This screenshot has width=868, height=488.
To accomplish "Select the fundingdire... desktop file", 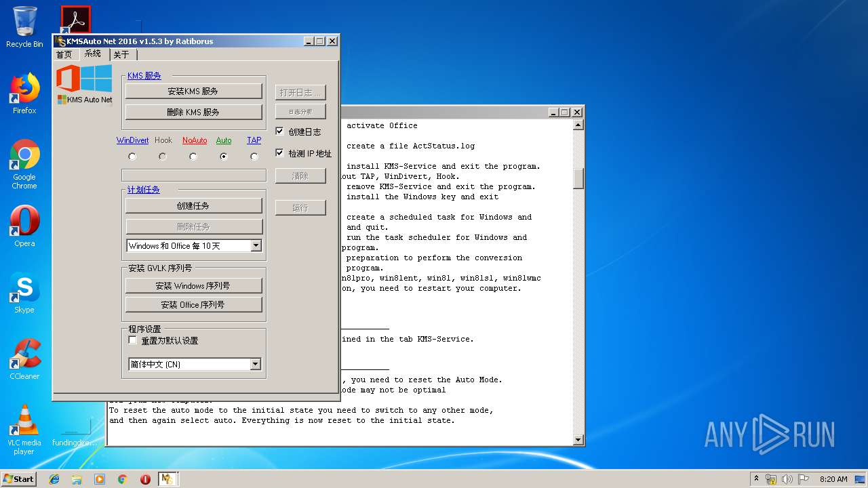I will [75, 432].
